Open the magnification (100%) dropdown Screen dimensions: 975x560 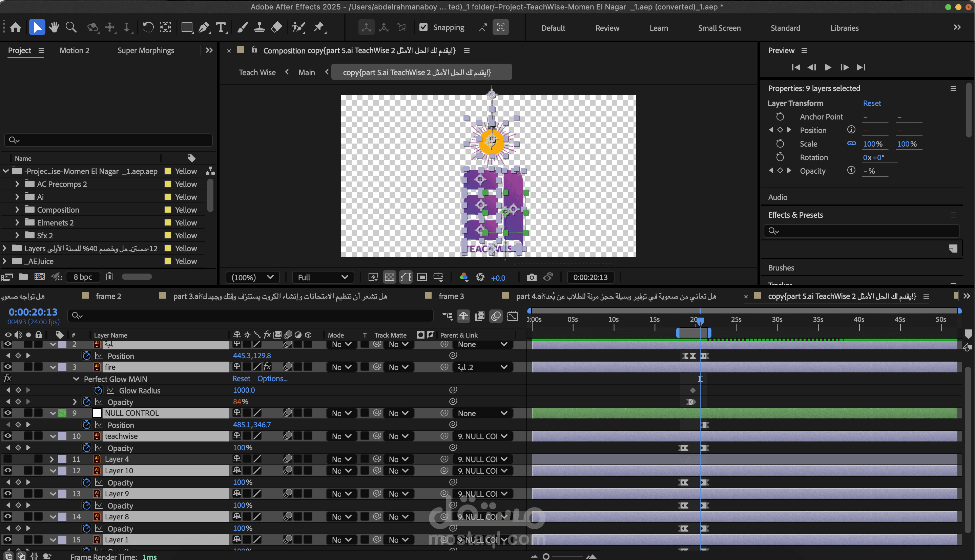click(252, 277)
